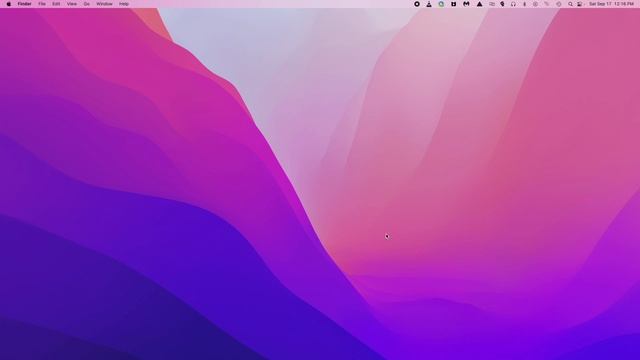Open Spotlight search magnifier icon

tap(570, 4)
